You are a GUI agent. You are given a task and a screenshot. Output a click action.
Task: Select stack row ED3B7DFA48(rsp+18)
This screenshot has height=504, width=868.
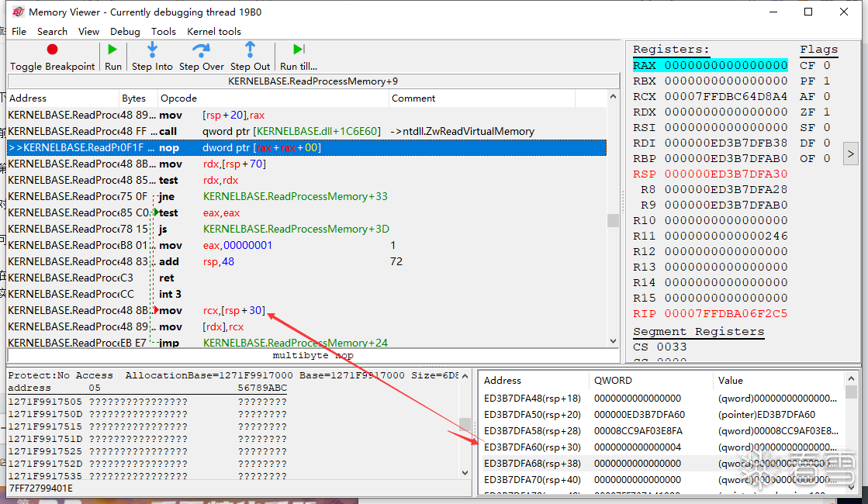[662, 399]
